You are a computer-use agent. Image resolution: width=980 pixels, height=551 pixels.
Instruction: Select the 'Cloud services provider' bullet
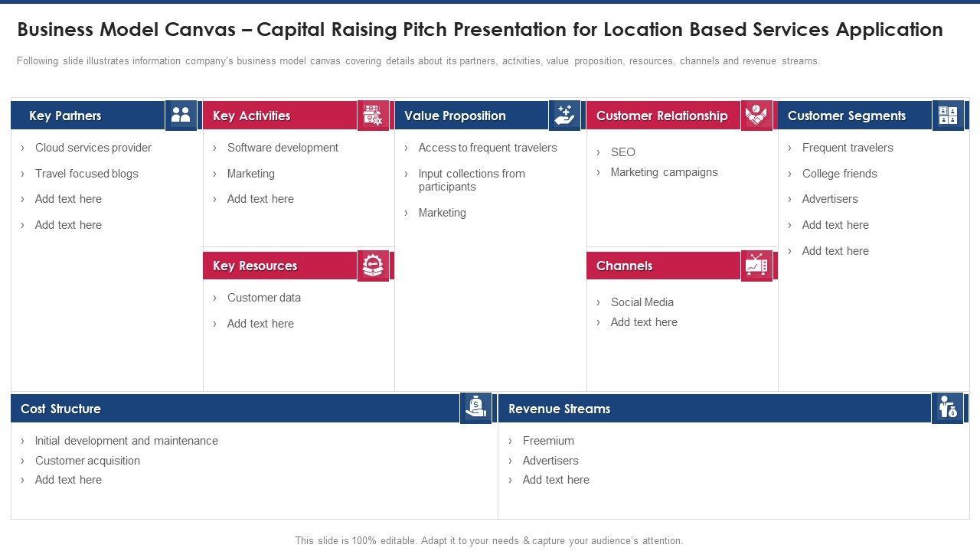93,148
